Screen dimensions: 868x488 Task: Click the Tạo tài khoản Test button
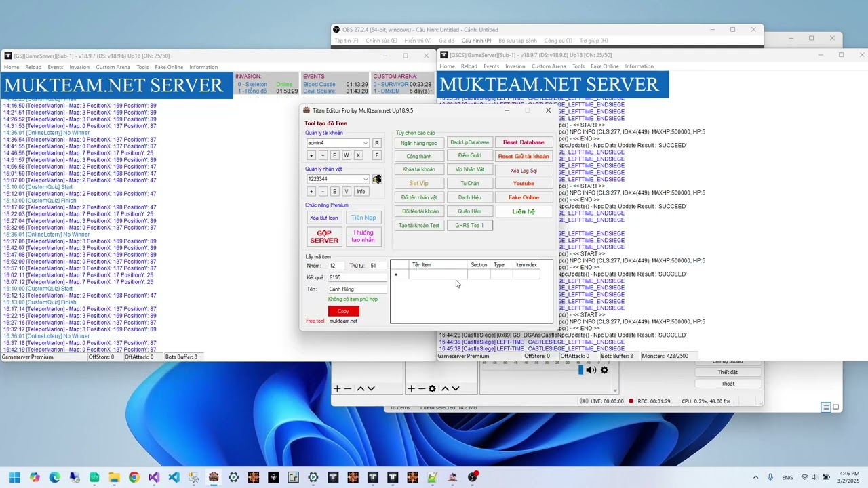coord(419,225)
